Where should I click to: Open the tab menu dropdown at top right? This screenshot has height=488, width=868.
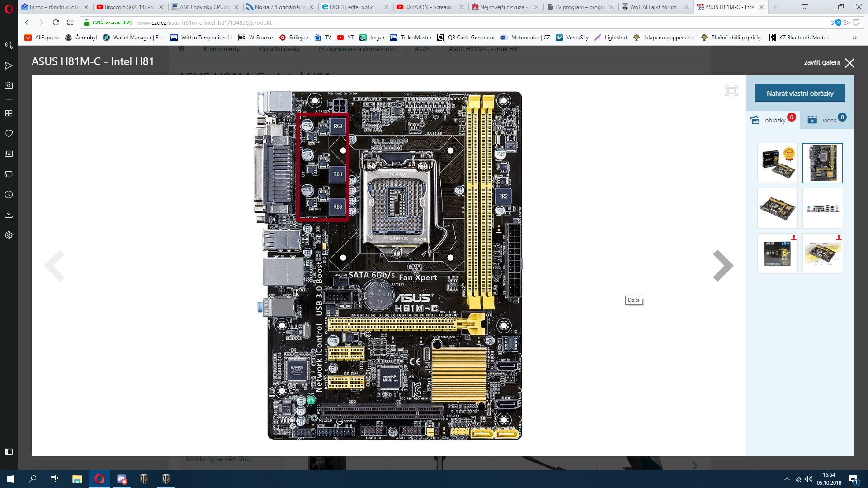(x=804, y=7)
